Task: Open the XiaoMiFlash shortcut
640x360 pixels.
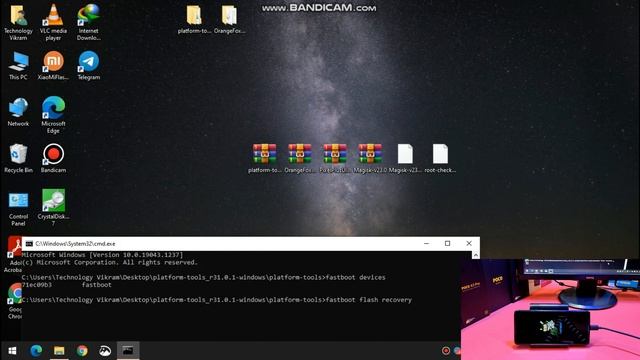Action: [53, 65]
